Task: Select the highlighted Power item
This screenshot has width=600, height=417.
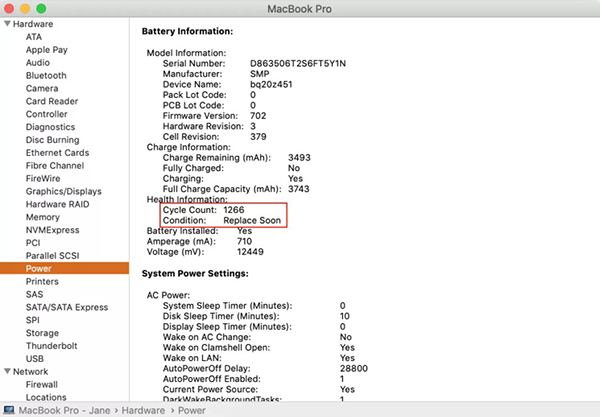Action: coord(64,268)
